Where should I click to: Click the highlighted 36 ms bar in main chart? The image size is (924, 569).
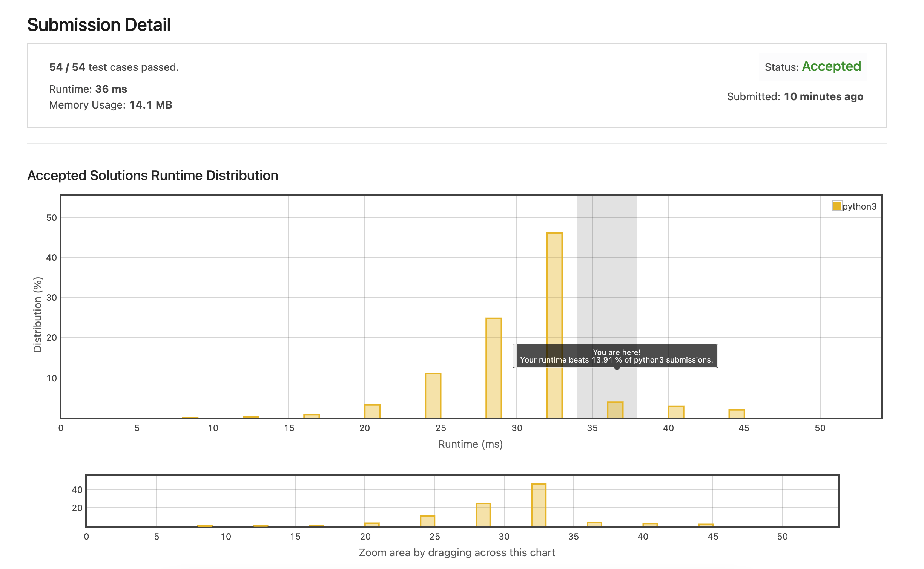pos(615,410)
